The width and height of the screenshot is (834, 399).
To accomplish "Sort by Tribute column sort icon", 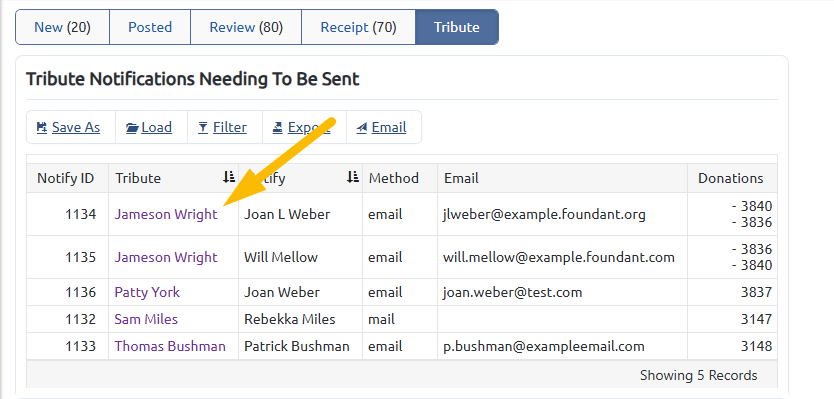I will tap(229, 178).
